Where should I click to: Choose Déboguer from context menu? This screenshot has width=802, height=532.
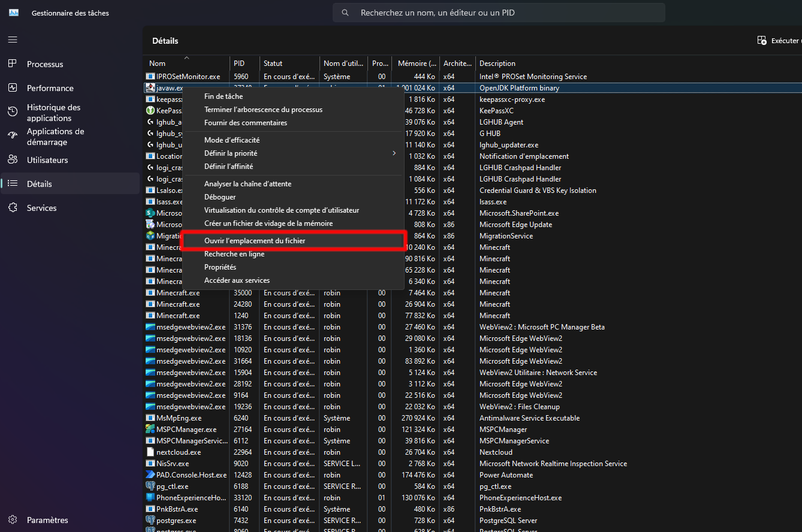[293, 197]
